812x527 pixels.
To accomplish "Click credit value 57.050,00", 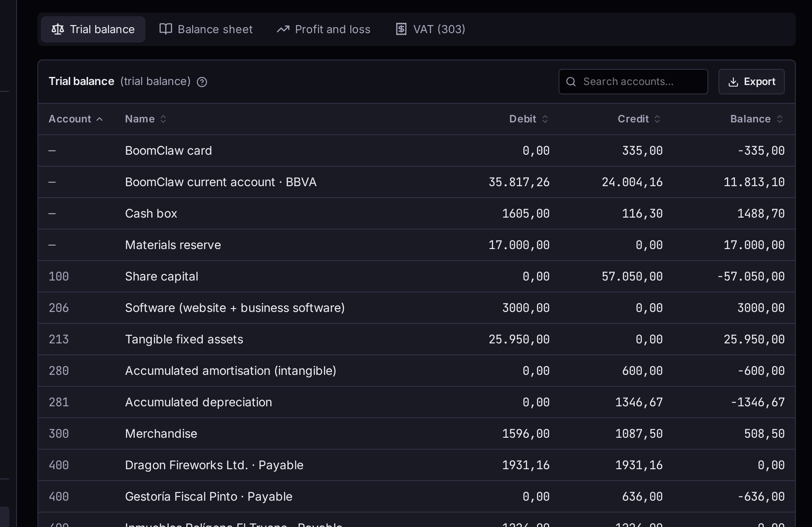I will pyautogui.click(x=632, y=277).
